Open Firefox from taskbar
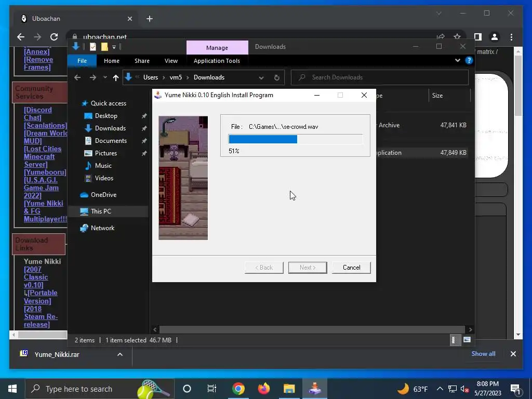 pyautogui.click(x=263, y=389)
